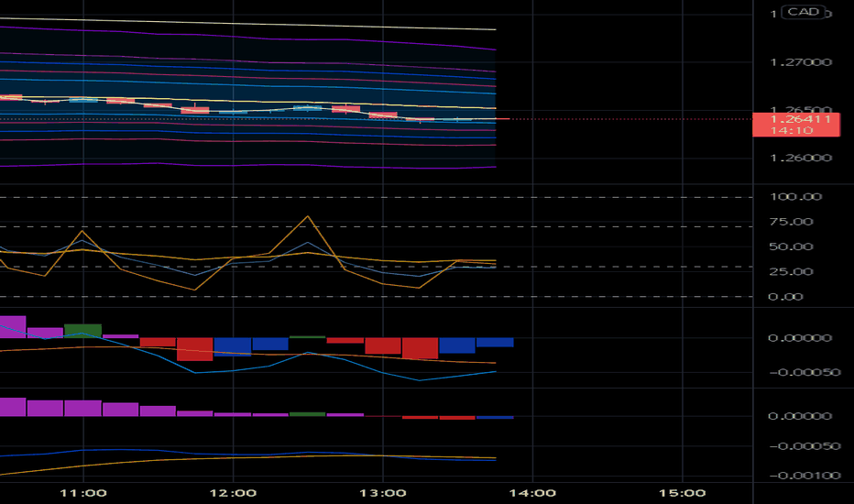Click the 14:00 time axis label
The image size is (854, 504).
click(532, 493)
